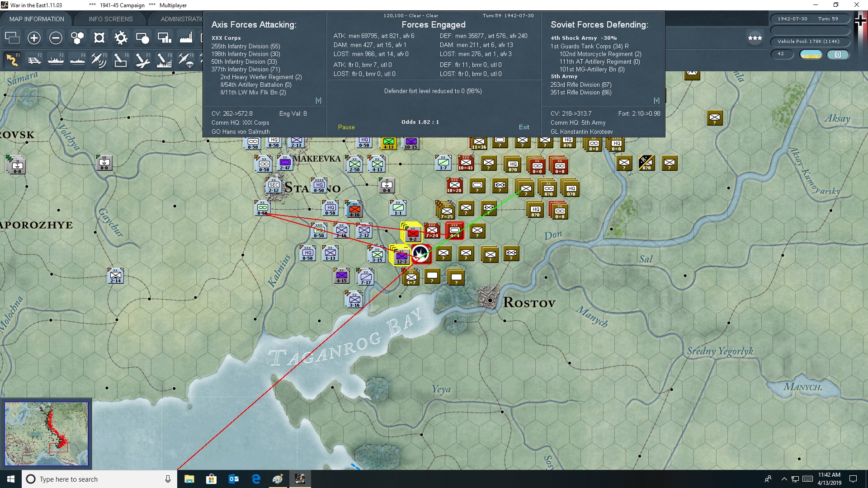Click 1st Guards Tank Corps entry
The image size is (868, 488).
coord(589,47)
